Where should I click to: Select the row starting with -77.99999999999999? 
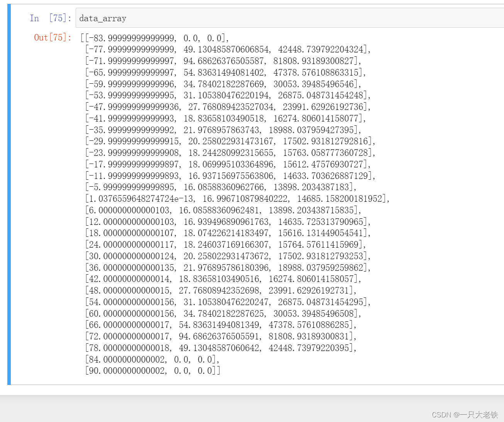click(228, 49)
